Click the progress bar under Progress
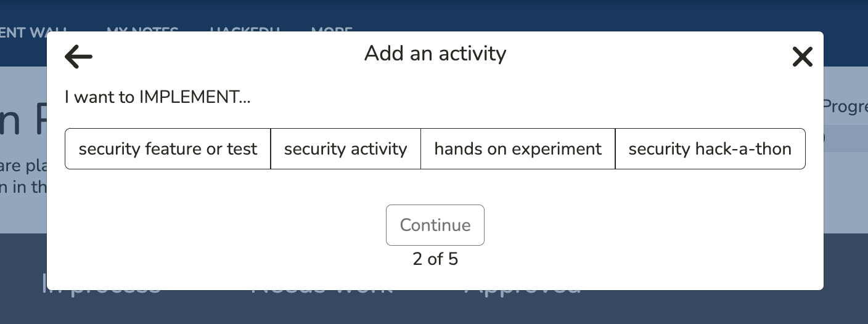This screenshot has width=868, height=324. pyautogui.click(x=845, y=137)
